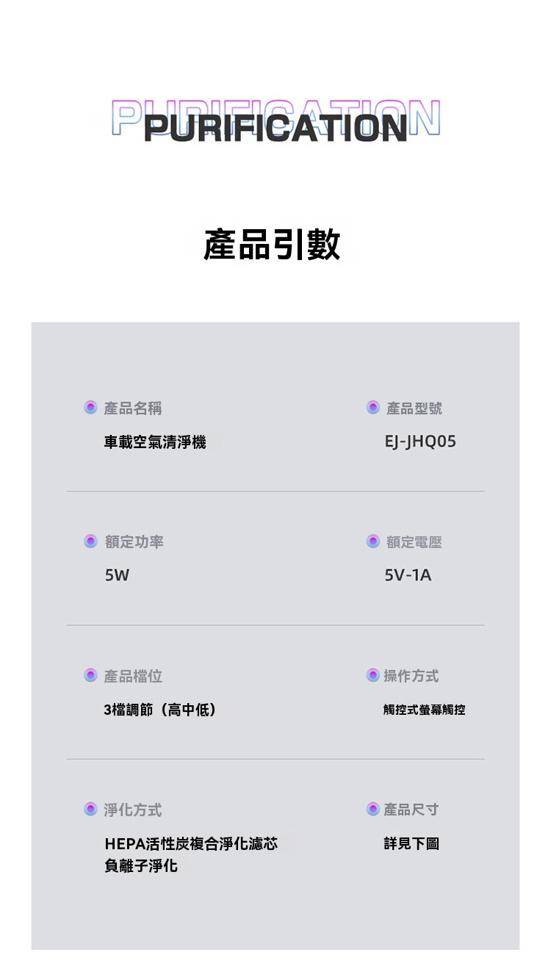
Task: Click the 觸控式螢幕觸控 operation text
Action: click(x=424, y=710)
